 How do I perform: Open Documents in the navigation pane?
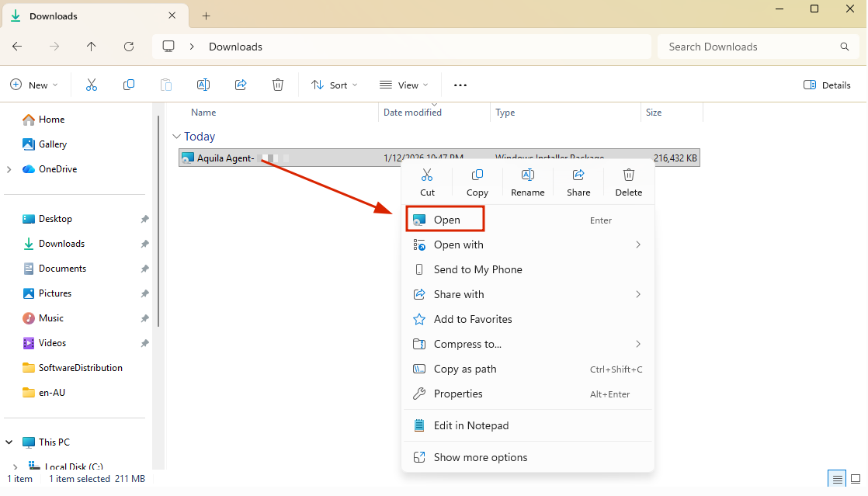[x=62, y=269]
